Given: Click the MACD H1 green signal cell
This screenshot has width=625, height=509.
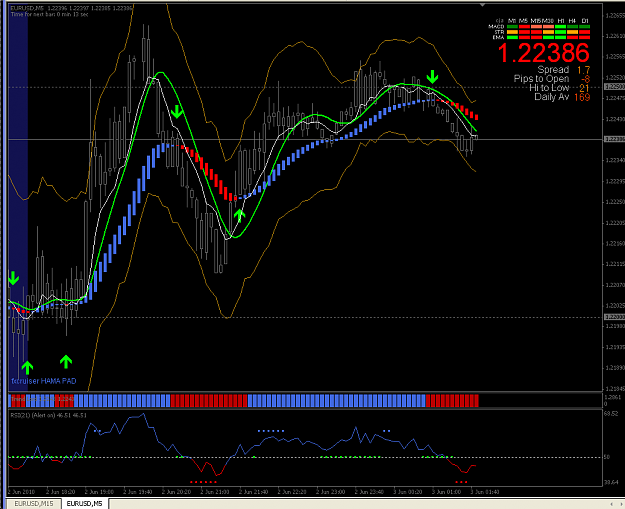Looking at the screenshot, I should click(x=560, y=27).
